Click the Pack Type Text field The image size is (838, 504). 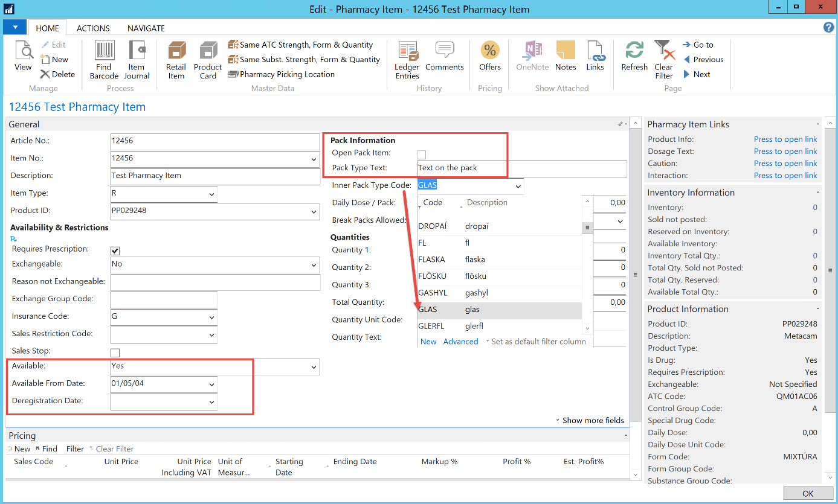tap(521, 168)
